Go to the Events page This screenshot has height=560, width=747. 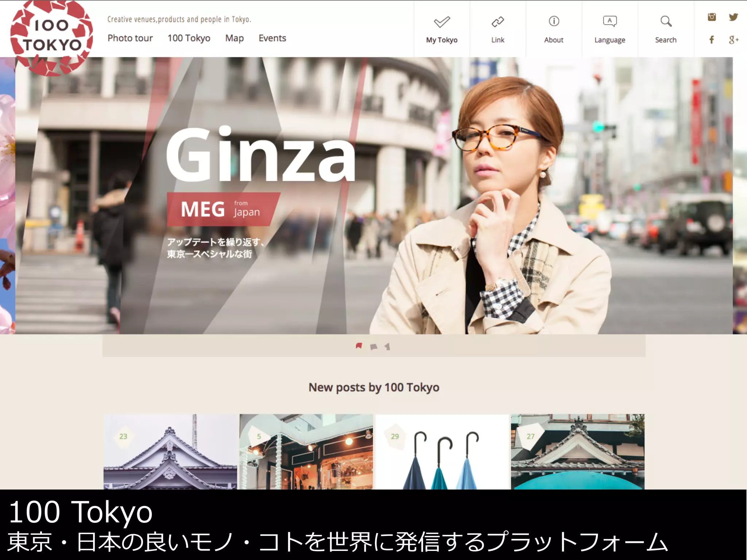272,38
